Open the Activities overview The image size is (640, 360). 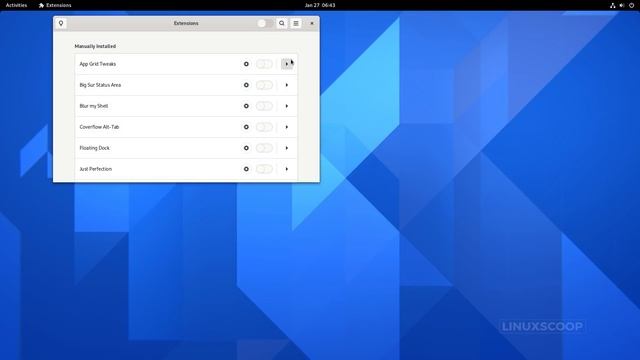click(x=16, y=5)
